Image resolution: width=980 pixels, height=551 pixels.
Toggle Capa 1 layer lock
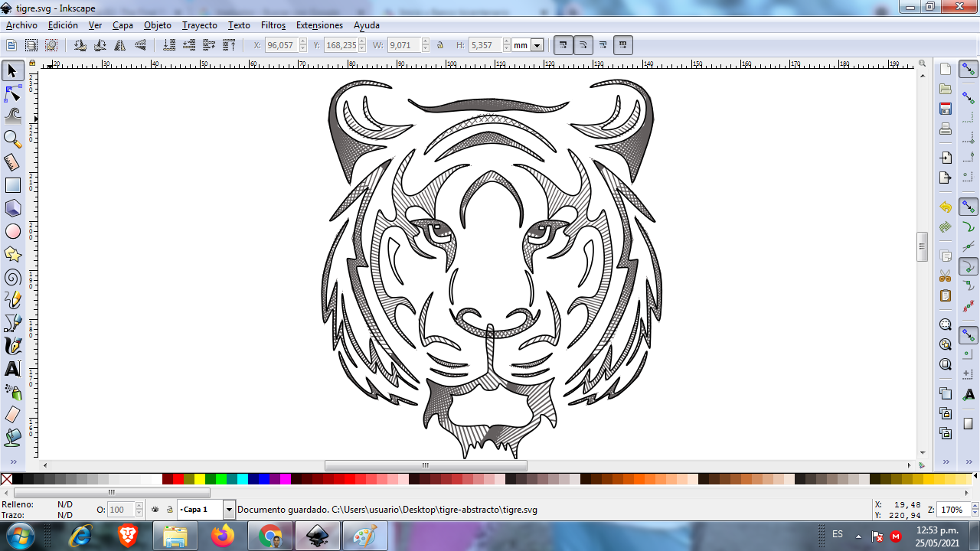click(169, 509)
